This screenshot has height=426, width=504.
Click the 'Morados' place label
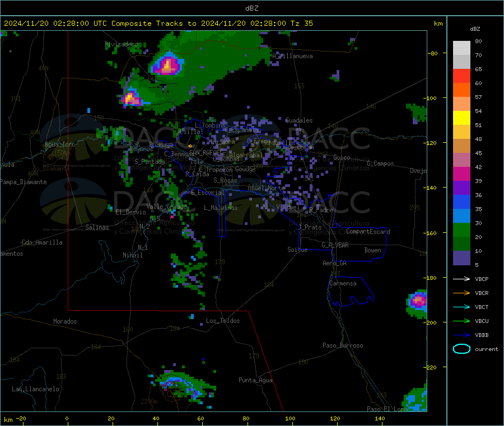point(65,321)
